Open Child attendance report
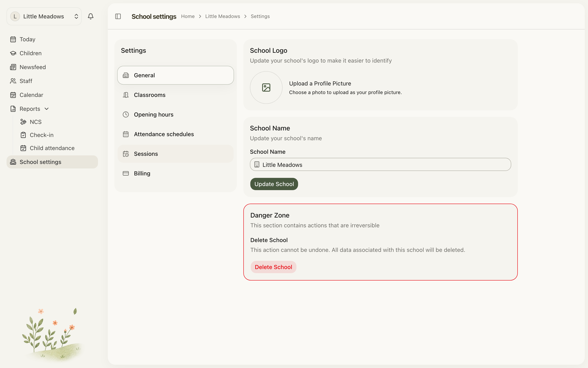Viewport: 588px width, 368px height. tap(52, 148)
